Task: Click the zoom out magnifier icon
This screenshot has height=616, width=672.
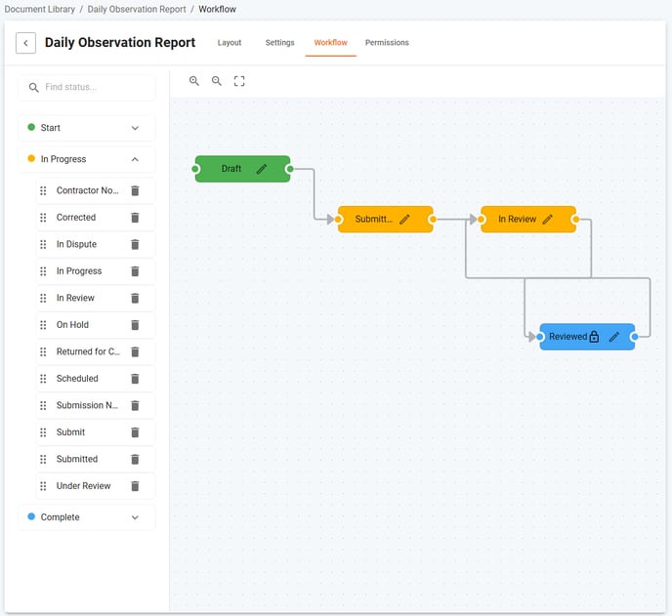Action: pos(217,81)
